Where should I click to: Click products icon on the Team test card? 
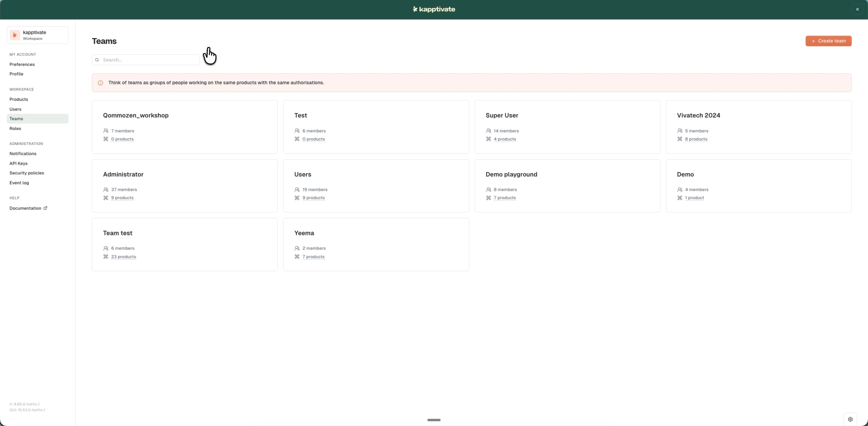[106, 257]
